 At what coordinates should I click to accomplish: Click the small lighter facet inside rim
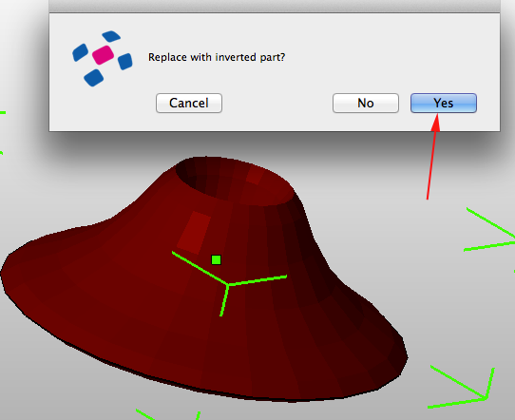coord(256,175)
